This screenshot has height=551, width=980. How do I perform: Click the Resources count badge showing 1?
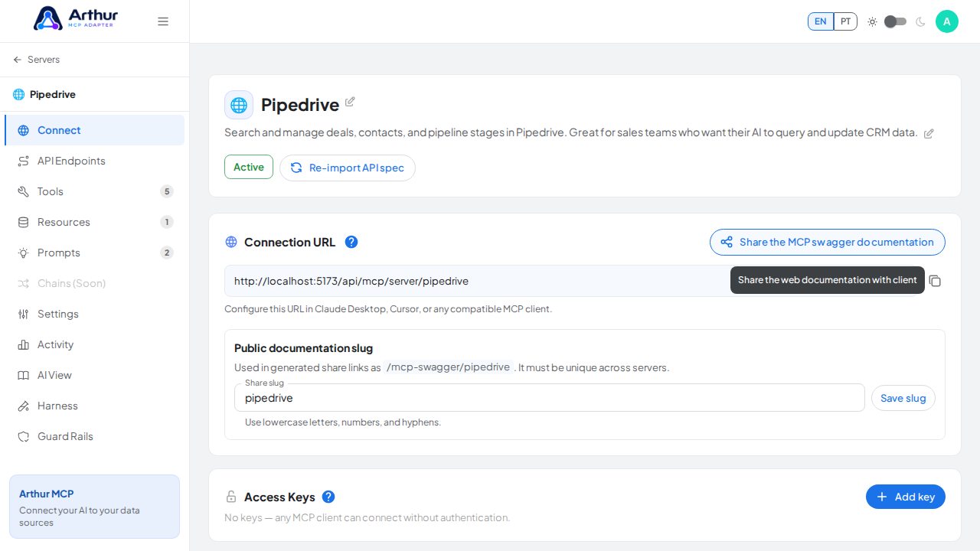[167, 222]
